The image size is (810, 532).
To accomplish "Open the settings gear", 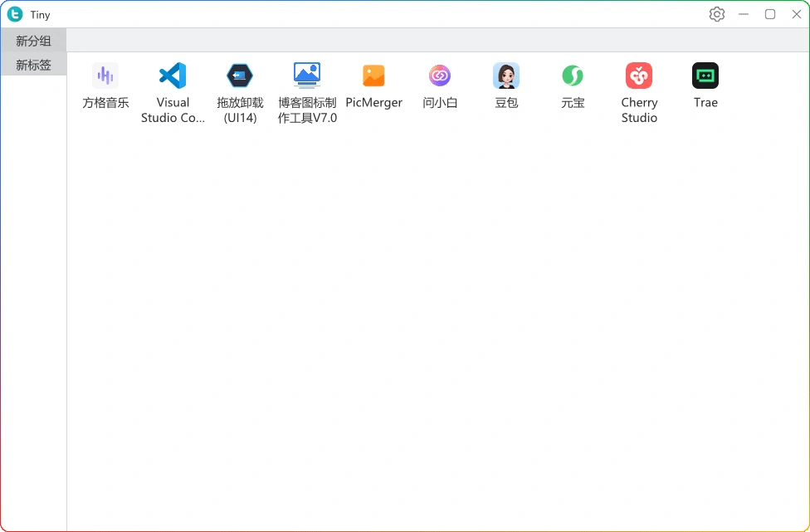I will 716,13.
